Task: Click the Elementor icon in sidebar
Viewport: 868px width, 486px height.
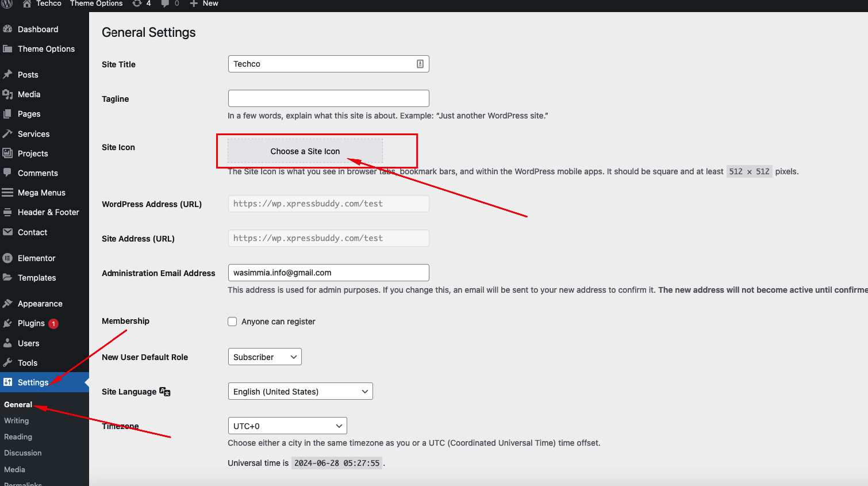Action: pos(7,258)
